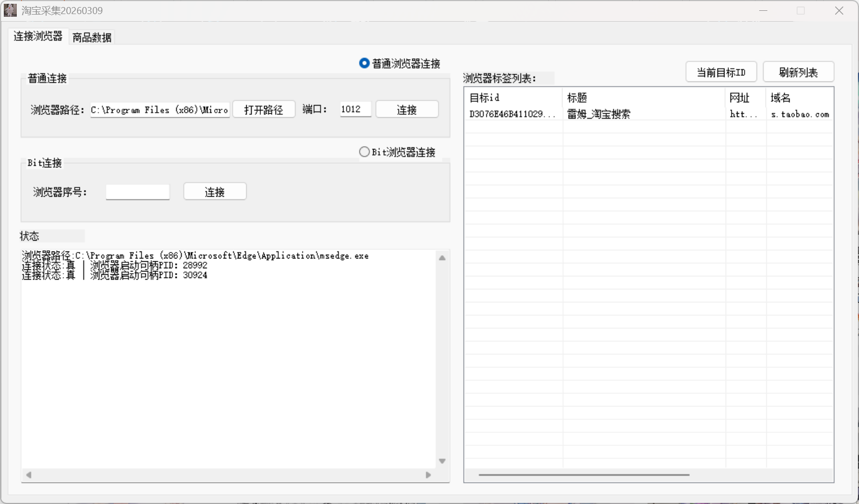Close the 淘宝采集 window
This screenshot has height=504, width=859.
pyautogui.click(x=839, y=11)
